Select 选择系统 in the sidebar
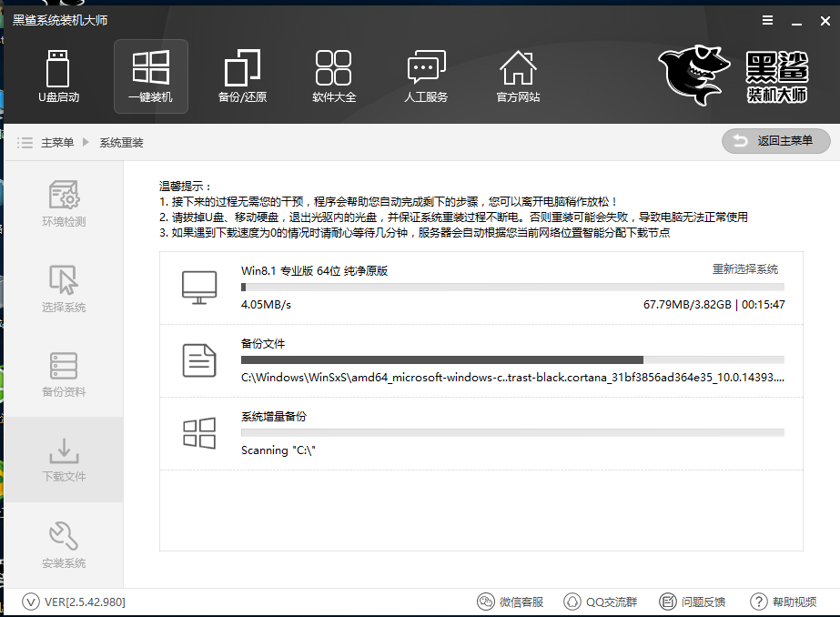840x617 pixels. (64, 287)
